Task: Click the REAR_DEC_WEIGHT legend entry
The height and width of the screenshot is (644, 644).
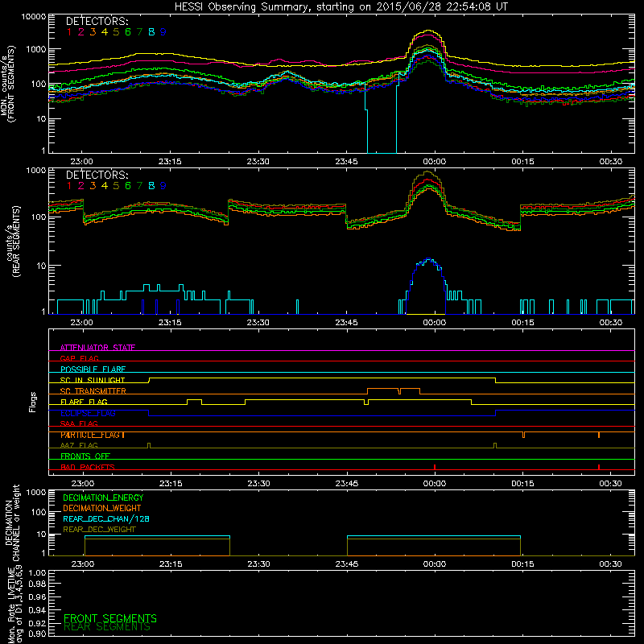Action: pos(99,530)
